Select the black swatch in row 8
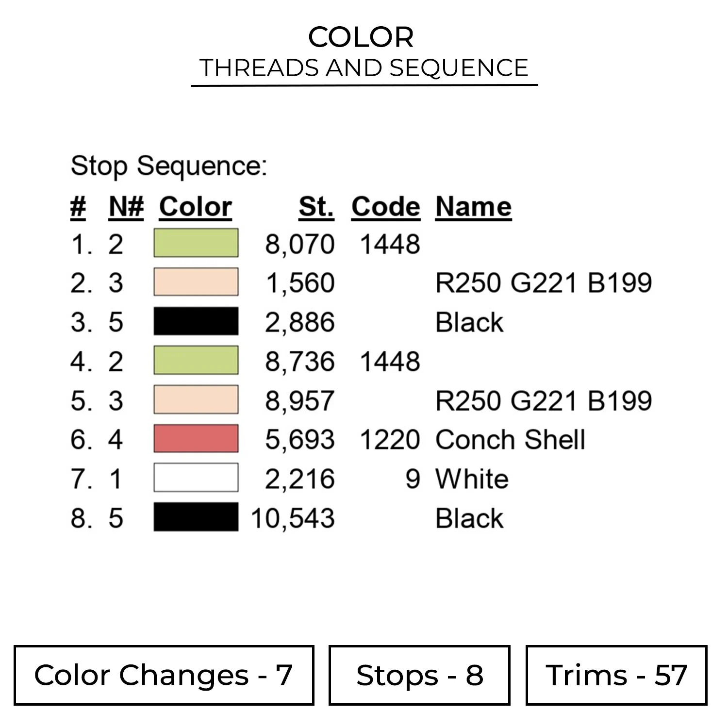This screenshot has height=728, width=728. pyautogui.click(x=196, y=517)
